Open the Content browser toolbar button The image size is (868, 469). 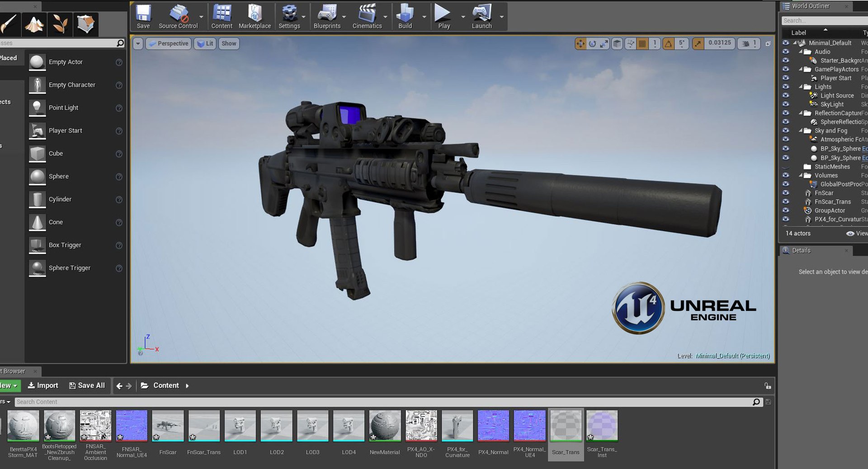click(222, 17)
